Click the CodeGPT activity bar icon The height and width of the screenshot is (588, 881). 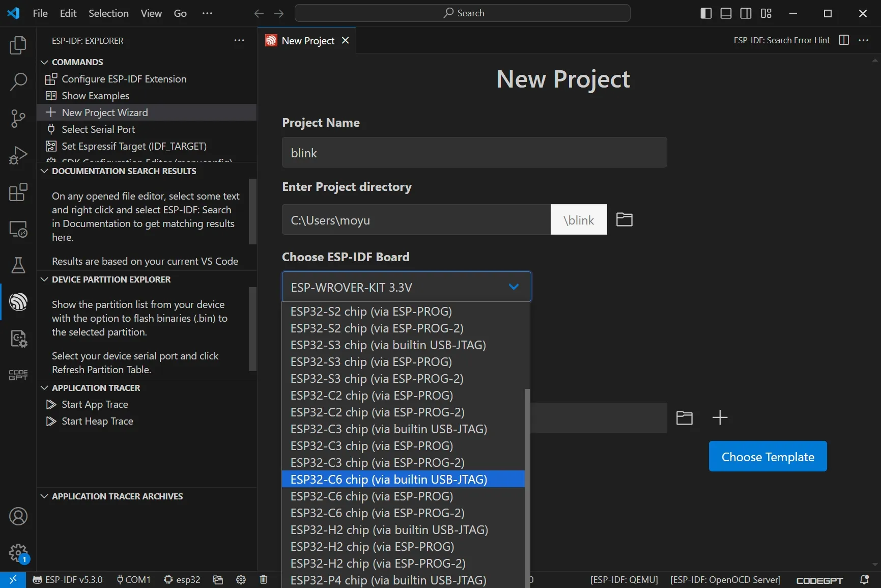pyautogui.click(x=18, y=375)
